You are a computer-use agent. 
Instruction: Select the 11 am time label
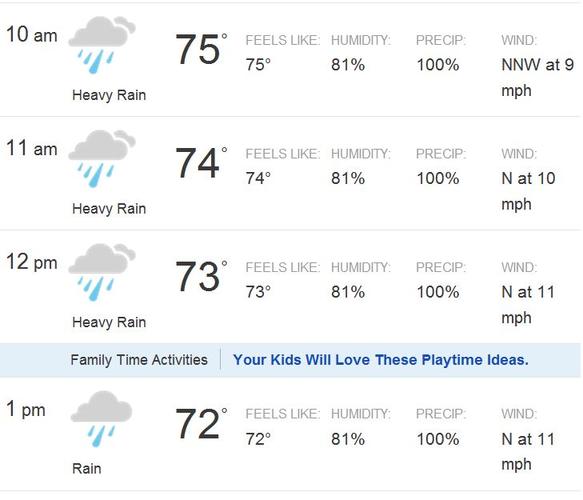click(32, 148)
